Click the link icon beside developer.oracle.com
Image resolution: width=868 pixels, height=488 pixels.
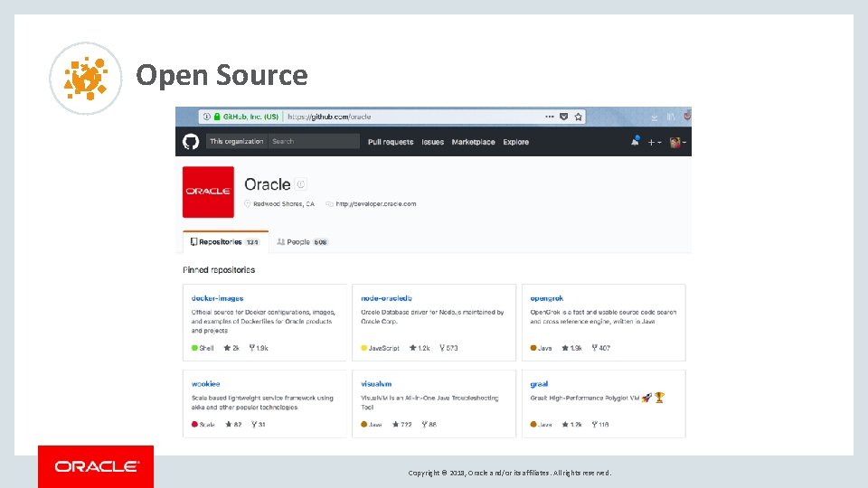[329, 204]
